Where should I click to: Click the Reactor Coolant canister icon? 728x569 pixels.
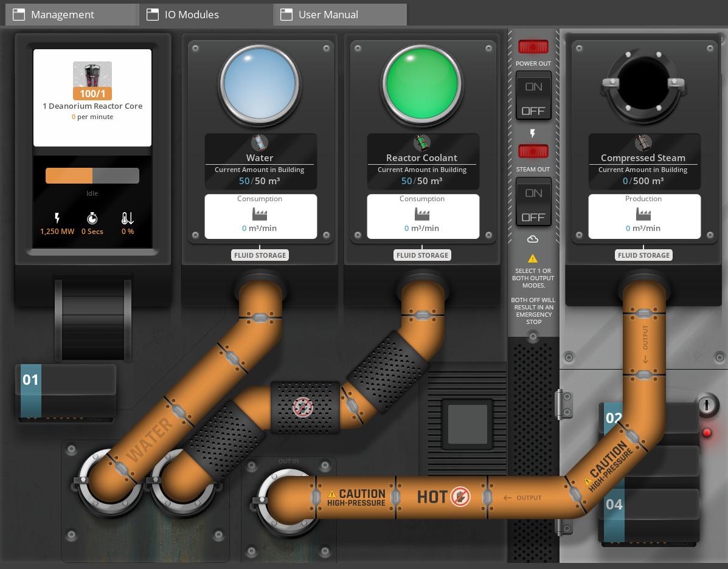point(422,143)
